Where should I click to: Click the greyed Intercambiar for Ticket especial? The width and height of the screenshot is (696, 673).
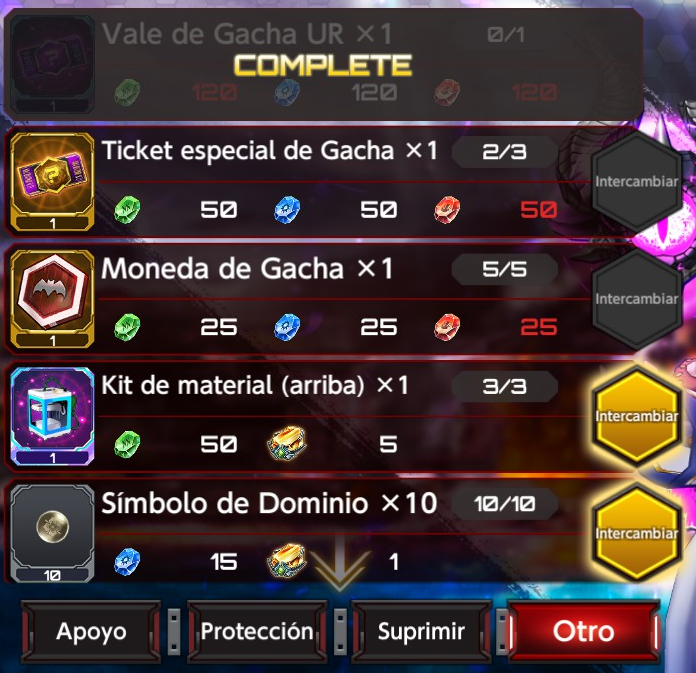coord(637,182)
